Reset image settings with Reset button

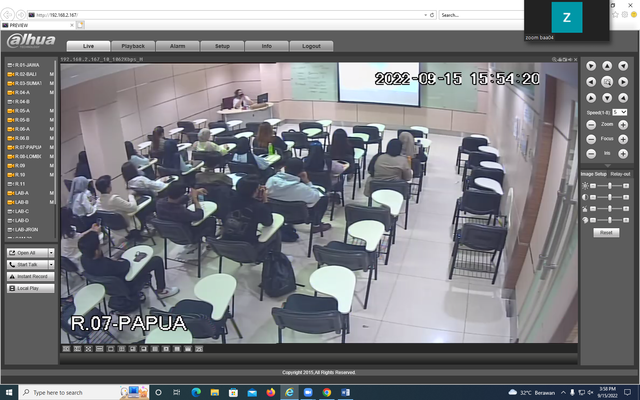click(x=606, y=233)
